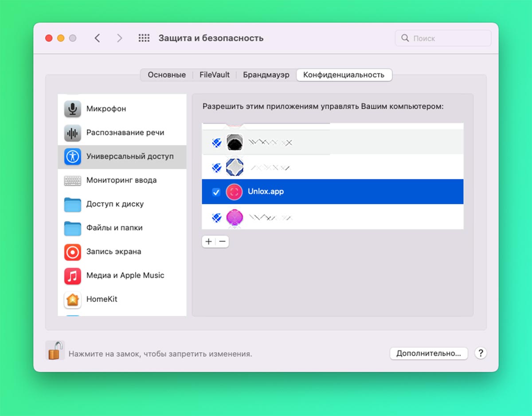This screenshot has width=532, height=416.
Task: Remove selected app with minus button
Action: coord(223,241)
